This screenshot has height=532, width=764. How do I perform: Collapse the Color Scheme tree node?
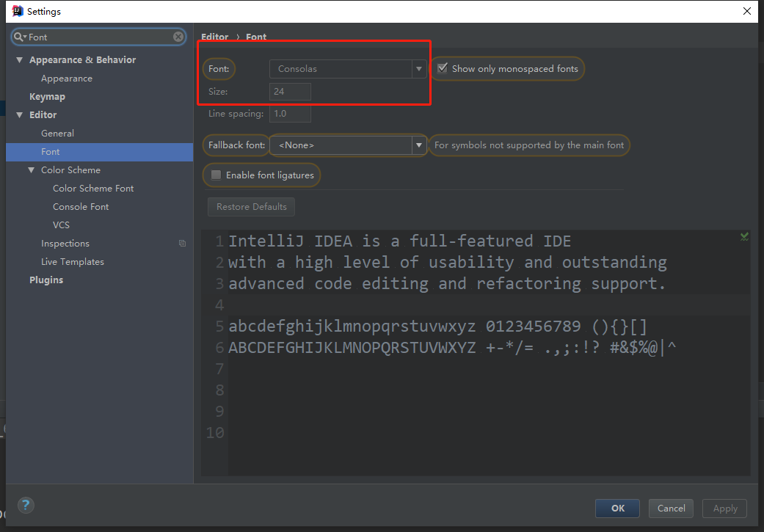pos(31,170)
